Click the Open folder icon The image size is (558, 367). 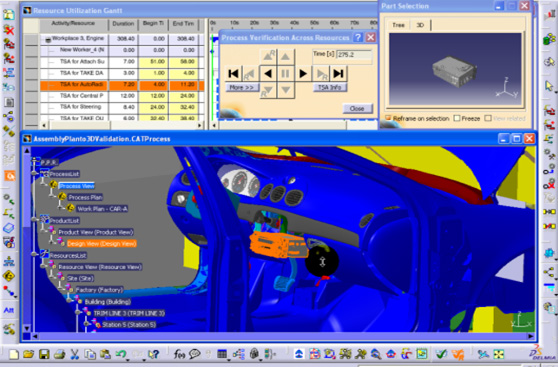(28, 354)
